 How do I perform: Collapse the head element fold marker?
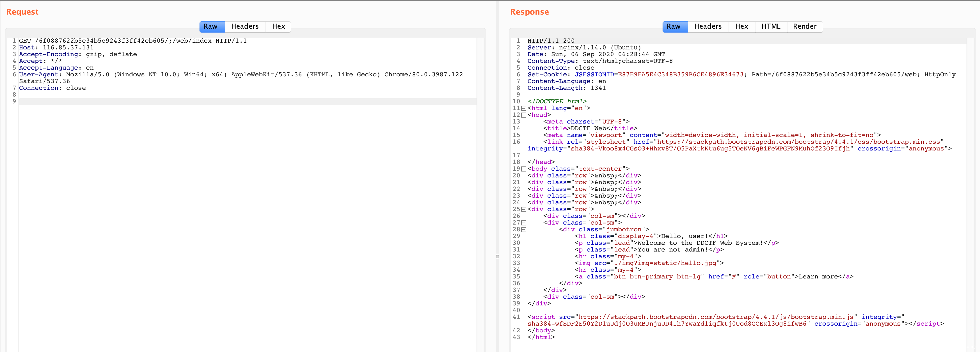coord(523,115)
